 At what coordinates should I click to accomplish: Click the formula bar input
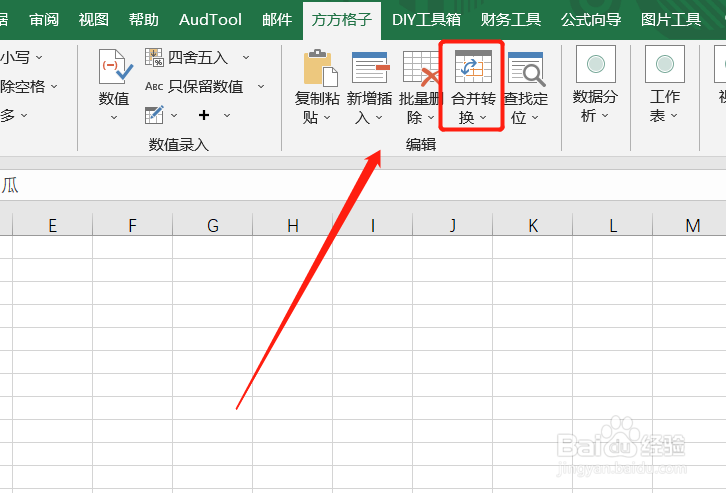point(363,186)
